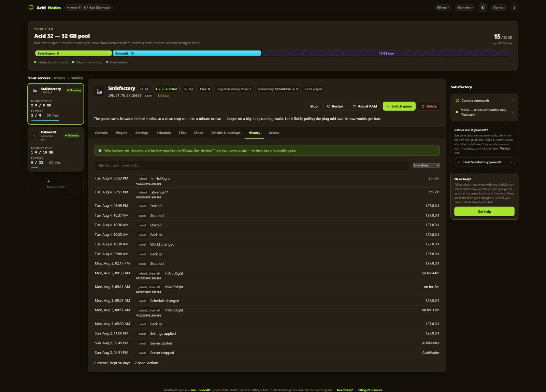Click the node-01 NA-East (Montreal) badge
Image resolution: width=546 pixels, height=392 pixels.
89,8
